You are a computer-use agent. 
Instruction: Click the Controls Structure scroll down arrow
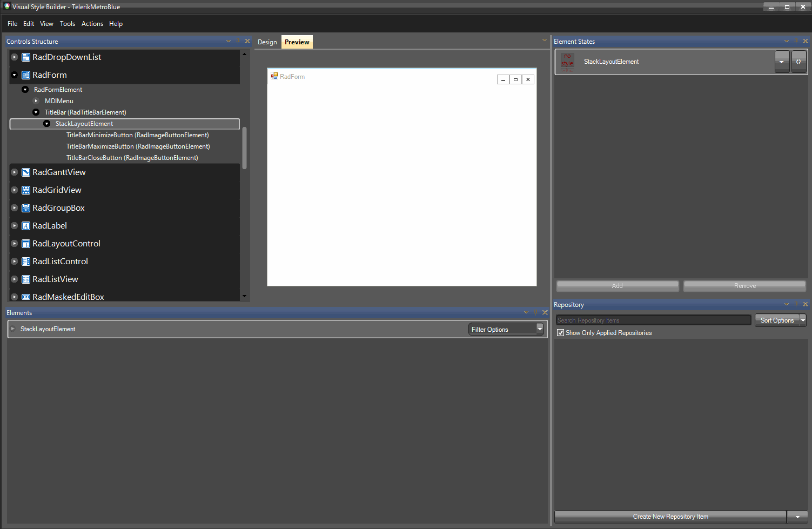pos(245,296)
